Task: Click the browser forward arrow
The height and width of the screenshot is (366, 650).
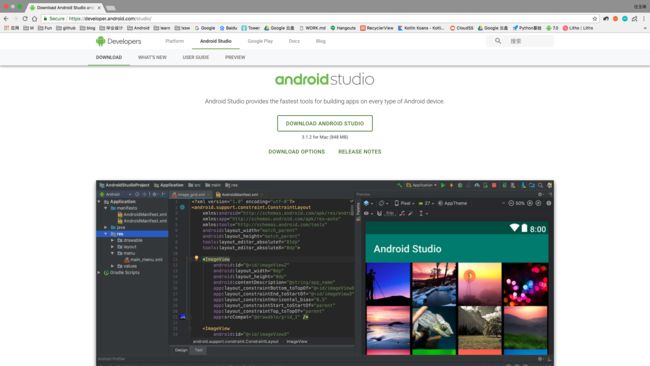Action: tap(15, 19)
